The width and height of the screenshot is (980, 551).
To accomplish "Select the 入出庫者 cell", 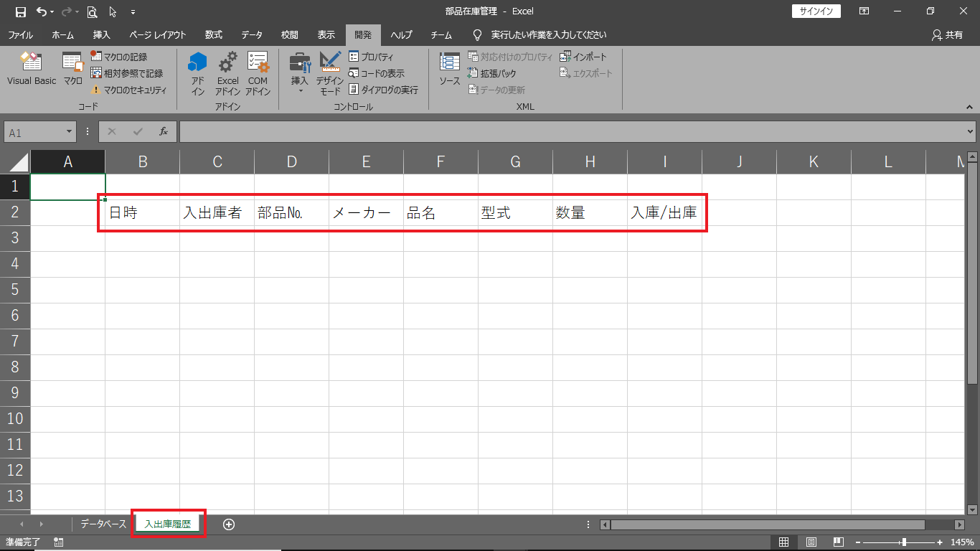I will 217,213.
